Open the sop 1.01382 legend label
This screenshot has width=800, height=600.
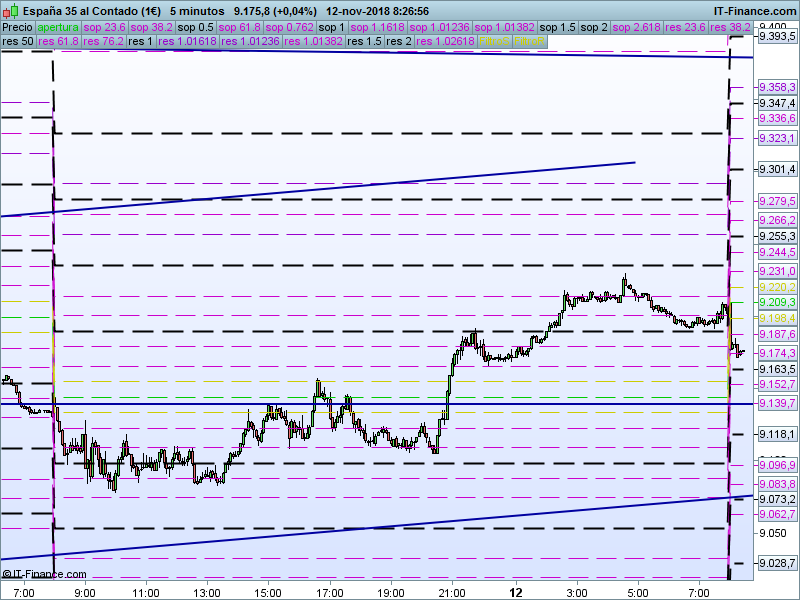tap(504, 28)
